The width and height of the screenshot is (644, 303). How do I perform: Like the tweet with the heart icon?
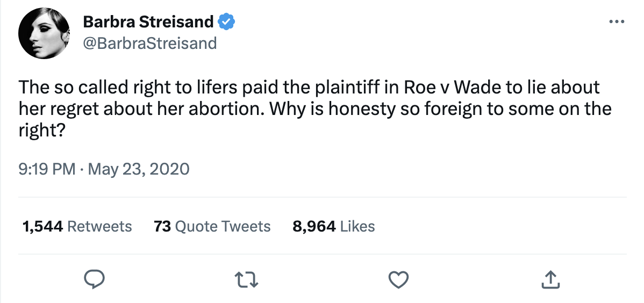point(398,279)
